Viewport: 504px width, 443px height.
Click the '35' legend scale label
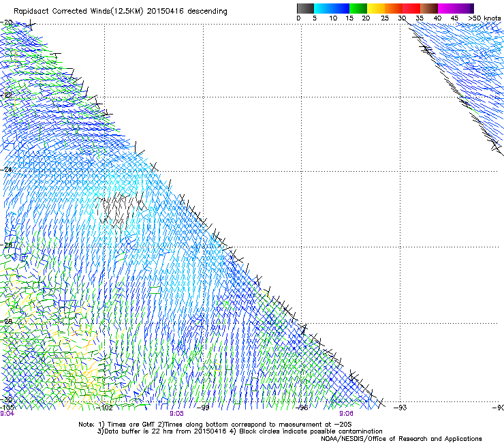pos(420,18)
